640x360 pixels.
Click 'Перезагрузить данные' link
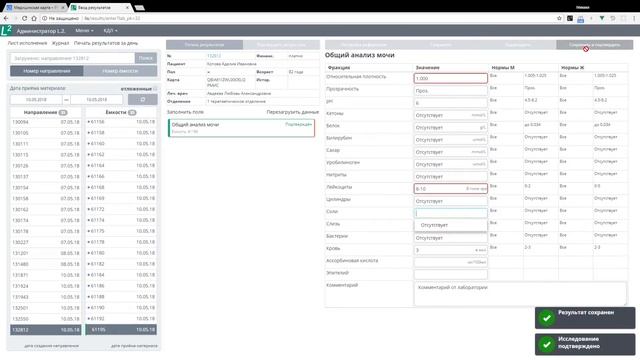point(292,112)
